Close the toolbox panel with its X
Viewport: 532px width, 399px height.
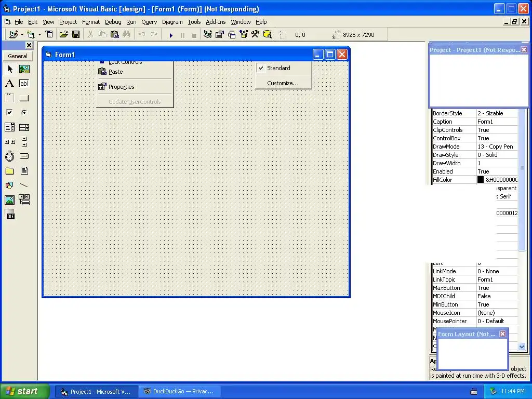(29, 45)
